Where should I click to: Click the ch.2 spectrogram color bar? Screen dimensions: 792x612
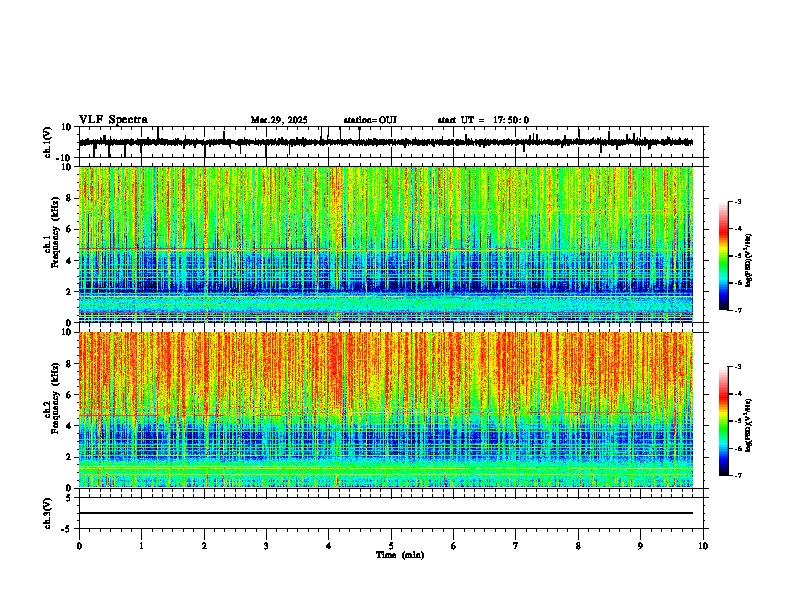[x=723, y=421]
